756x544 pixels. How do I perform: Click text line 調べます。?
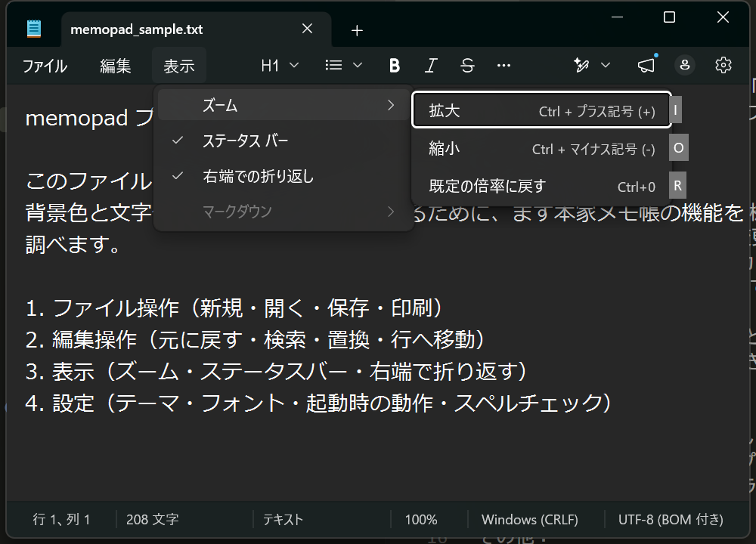[73, 245]
